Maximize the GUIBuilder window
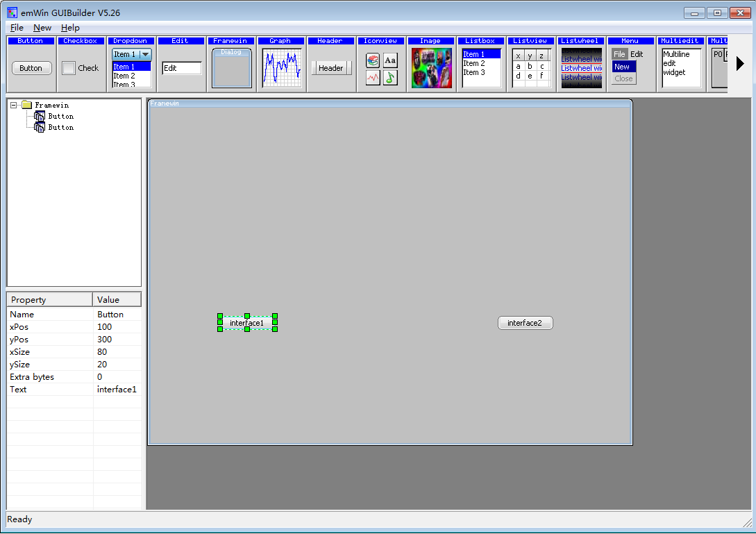Image resolution: width=756 pixels, height=534 pixels. (717, 13)
